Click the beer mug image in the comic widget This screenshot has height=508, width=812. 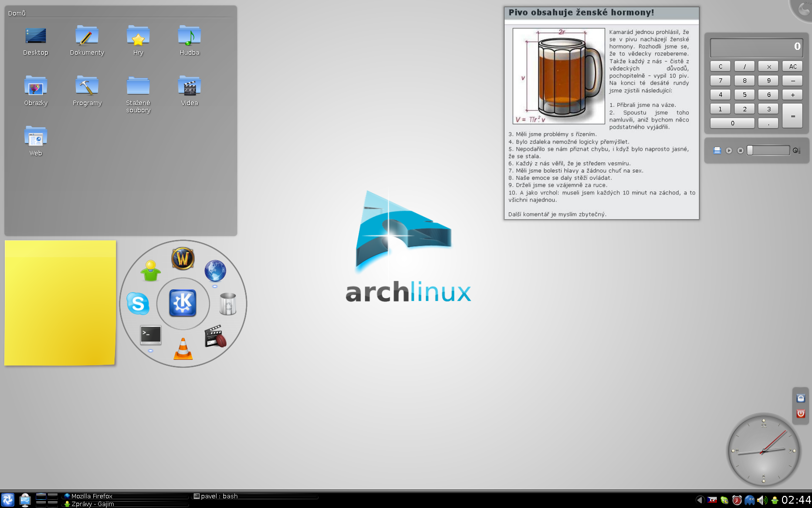(559, 76)
